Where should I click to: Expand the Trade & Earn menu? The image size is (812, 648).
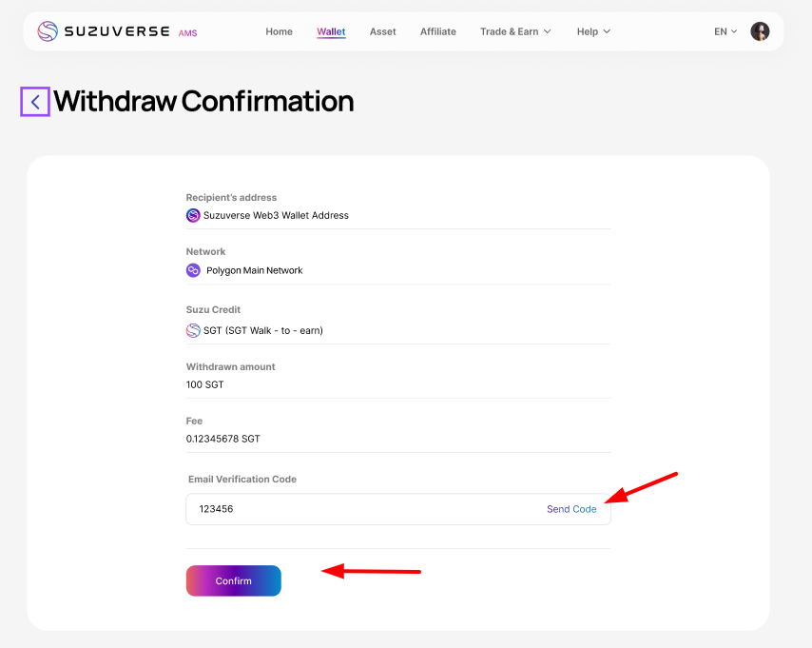click(515, 31)
